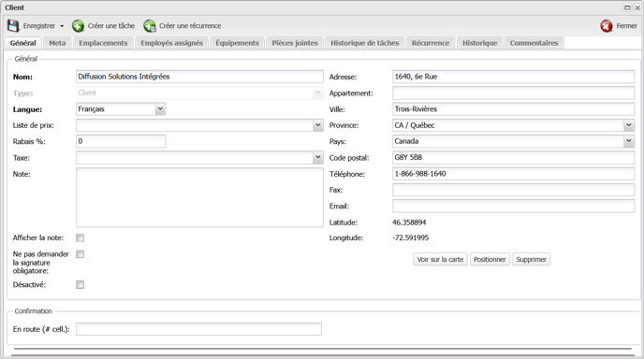The image size is (644, 359).
Task: Switch to the Équipements tab
Action: click(x=237, y=43)
